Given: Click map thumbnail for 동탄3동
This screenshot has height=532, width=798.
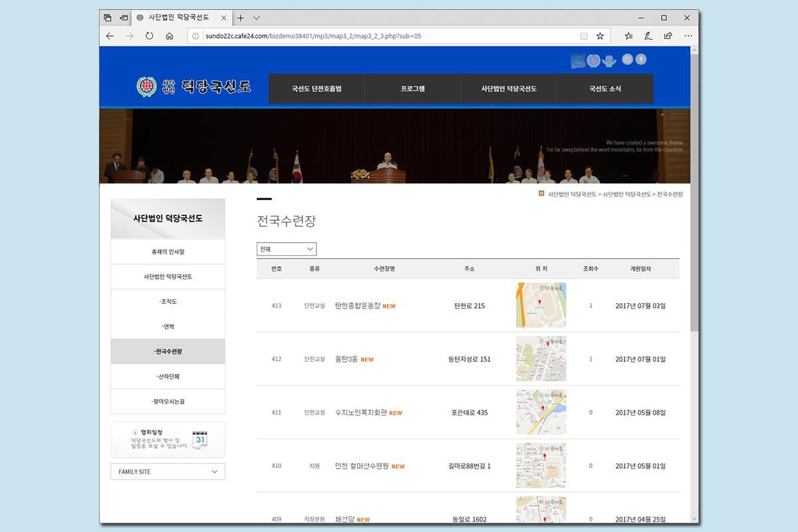Looking at the screenshot, I should point(541,358).
